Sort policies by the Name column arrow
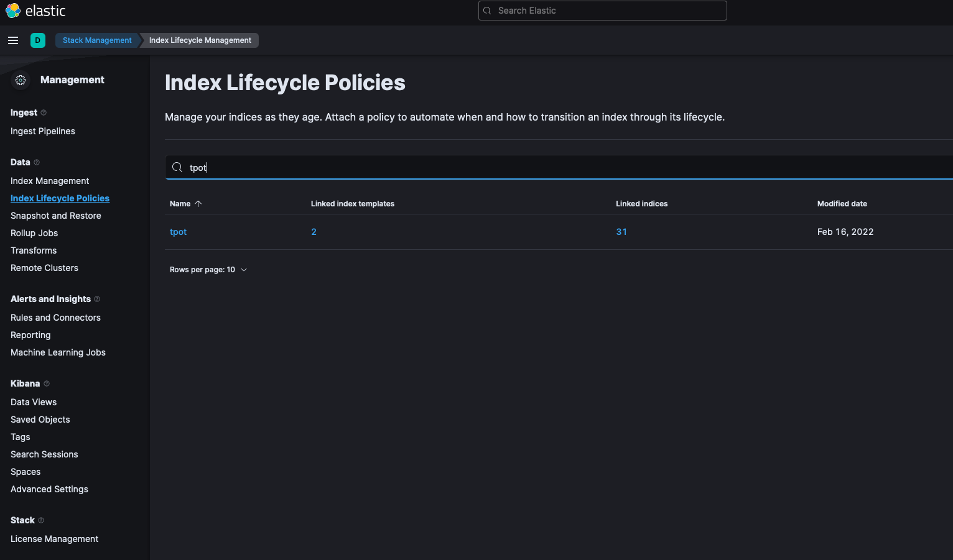Screen dimensions: 953x560 tap(198, 204)
